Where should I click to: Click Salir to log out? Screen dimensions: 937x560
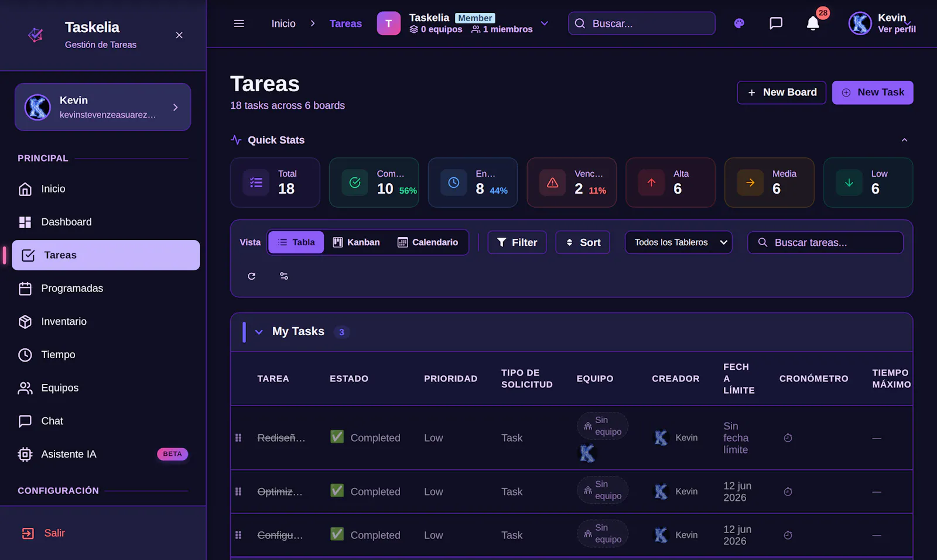pos(103,533)
